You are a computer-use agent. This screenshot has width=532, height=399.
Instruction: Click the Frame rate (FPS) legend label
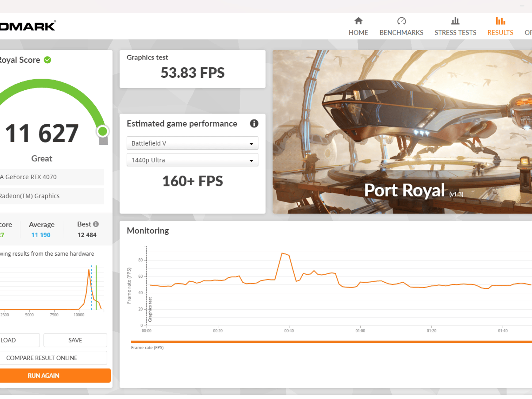147,348
